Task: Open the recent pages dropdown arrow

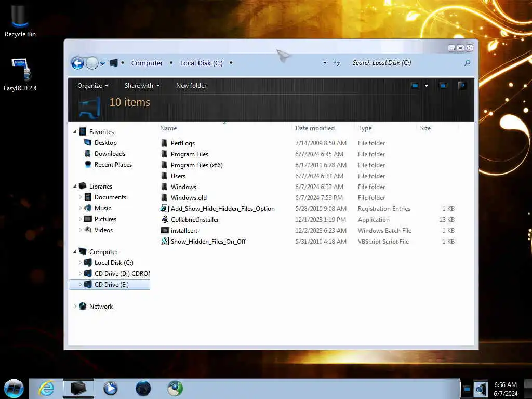Action: click(103, 63)
